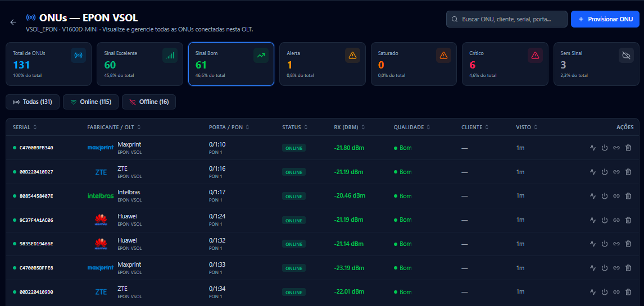
Task: Select Sinal Excelente card
Action: (x=139, y=64)
